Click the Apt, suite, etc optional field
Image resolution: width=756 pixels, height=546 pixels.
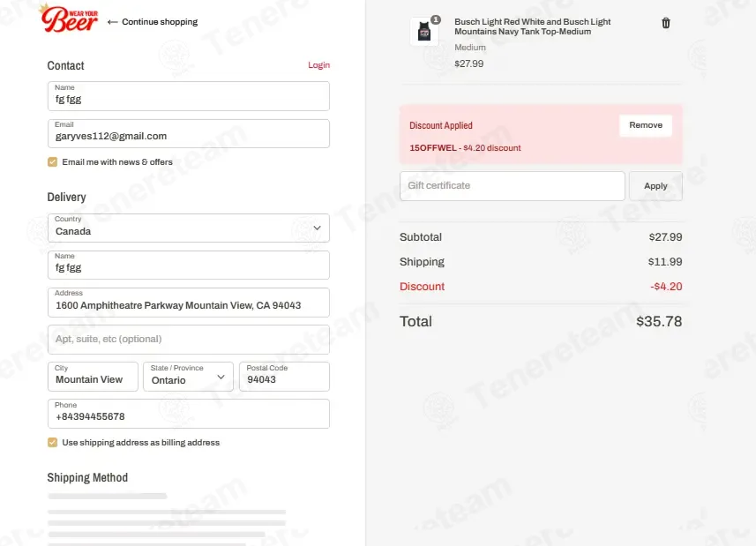pyautogui.click(x=189, y=340)
